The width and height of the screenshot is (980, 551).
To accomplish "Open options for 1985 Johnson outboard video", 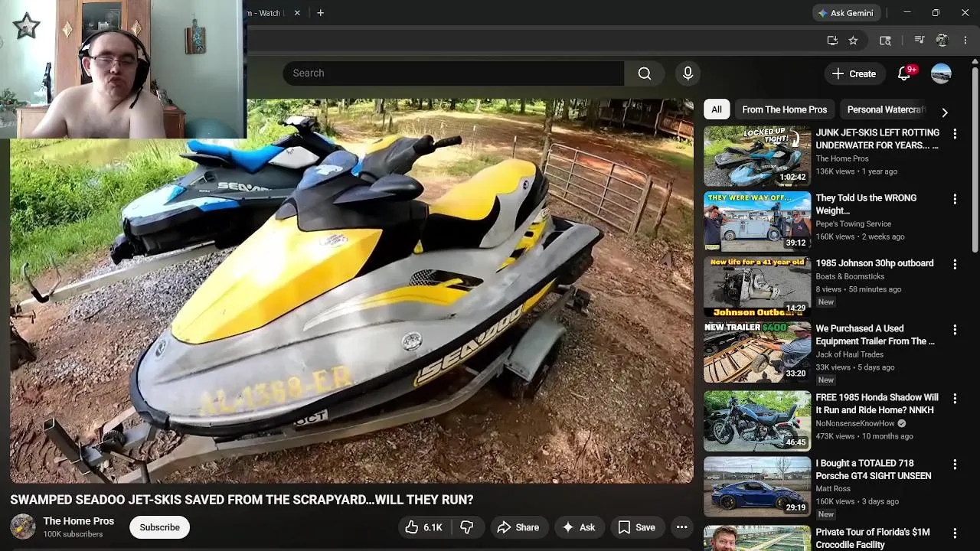I will (x=955, y=264).
